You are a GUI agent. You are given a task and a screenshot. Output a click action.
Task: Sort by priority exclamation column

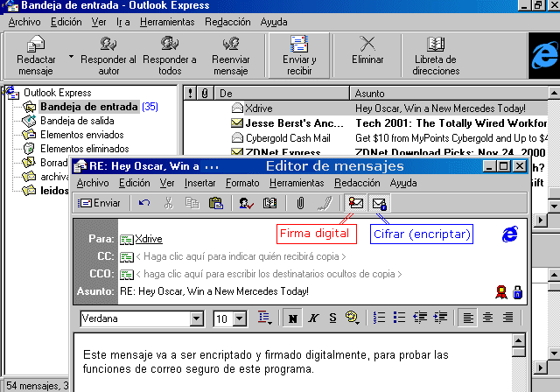pyautogui.click(x=190, y=94)
